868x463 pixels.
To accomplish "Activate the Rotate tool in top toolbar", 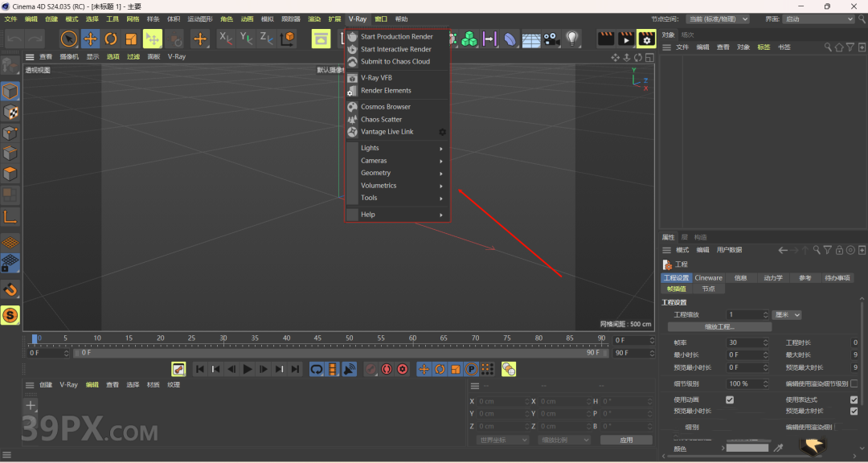I will 111,39.
